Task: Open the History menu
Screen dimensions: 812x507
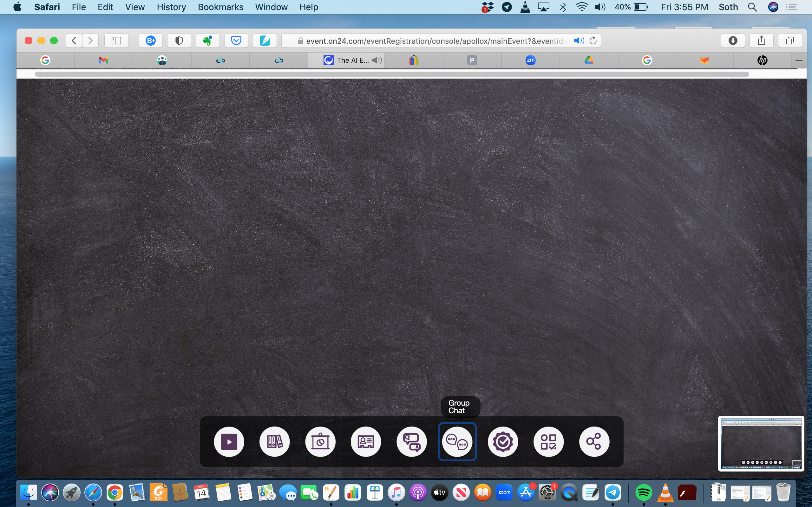Action: 171,7
